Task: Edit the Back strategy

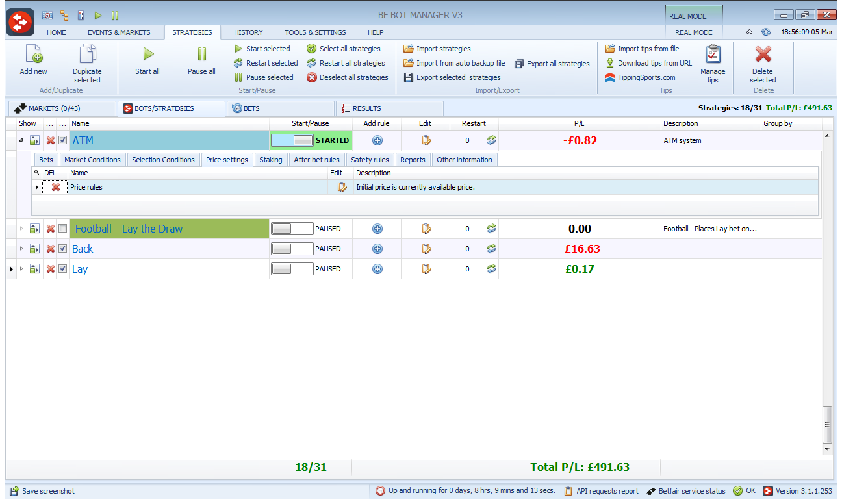Action: 426,249
